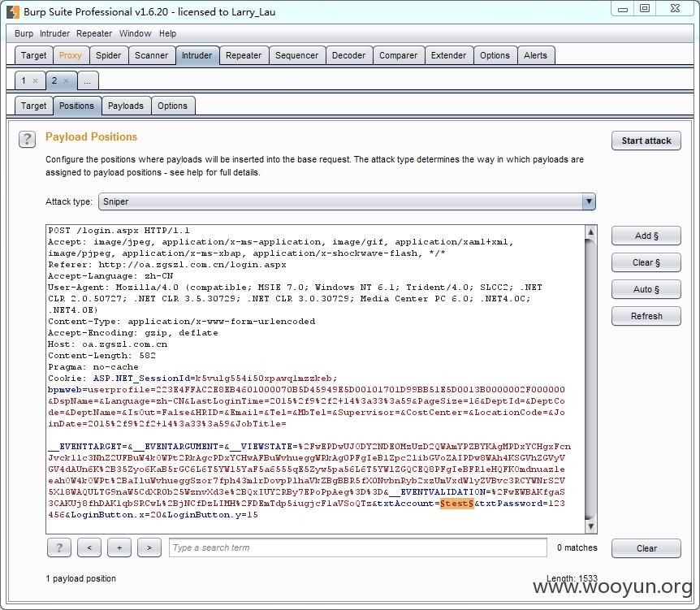Close intruder tab 2 with its x

point(66,81)
